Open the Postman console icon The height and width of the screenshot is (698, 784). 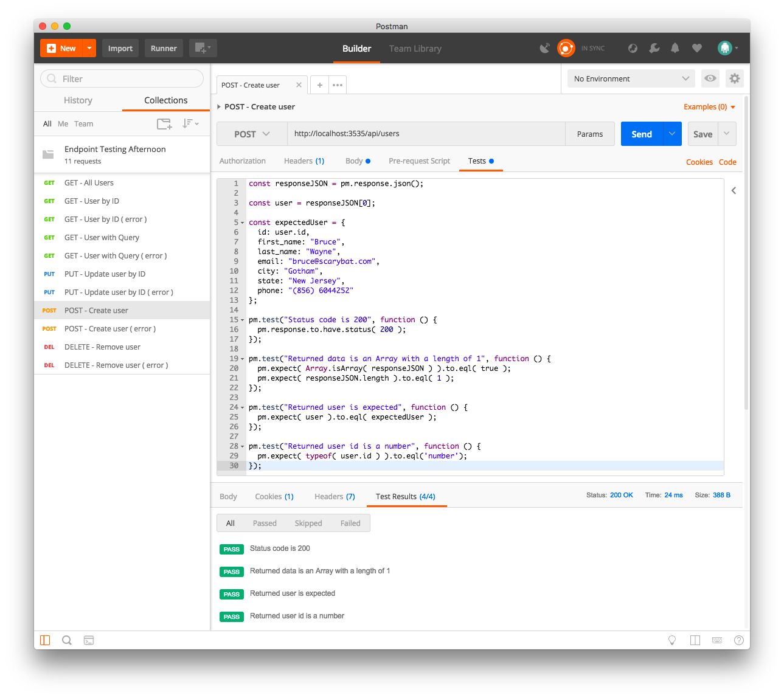[89, 640]
